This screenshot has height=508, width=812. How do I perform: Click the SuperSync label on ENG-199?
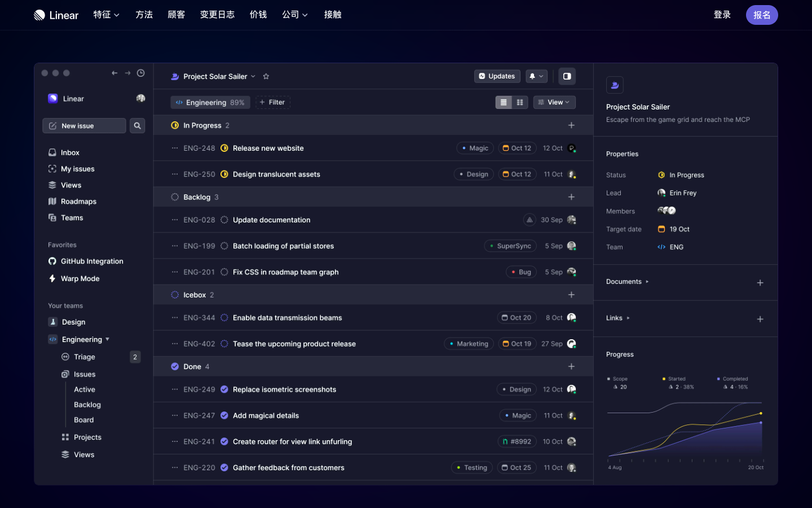[510, 246]
